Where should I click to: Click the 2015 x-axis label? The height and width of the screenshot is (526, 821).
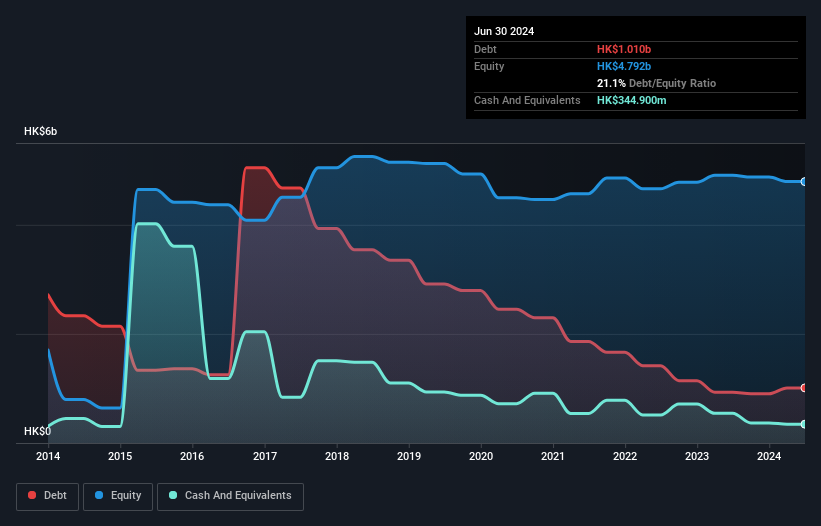(x=120, y=456)
